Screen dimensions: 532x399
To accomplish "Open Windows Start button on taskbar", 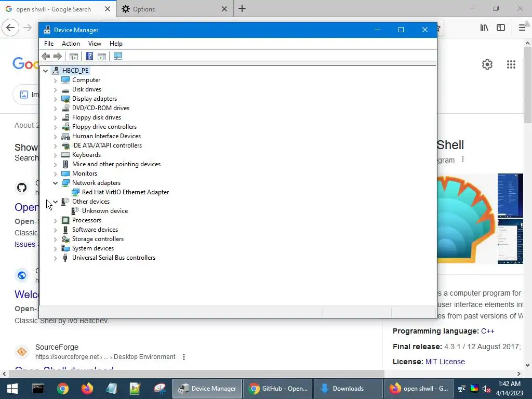I will click(12, 389).
